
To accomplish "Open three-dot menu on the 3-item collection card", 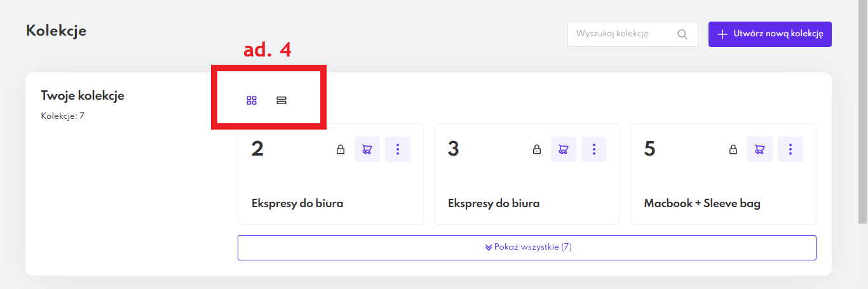I will (x=594, y=149).
